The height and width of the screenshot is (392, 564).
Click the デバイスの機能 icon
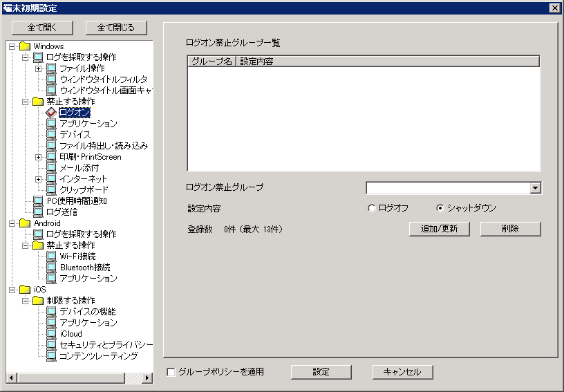coord(51,311)
